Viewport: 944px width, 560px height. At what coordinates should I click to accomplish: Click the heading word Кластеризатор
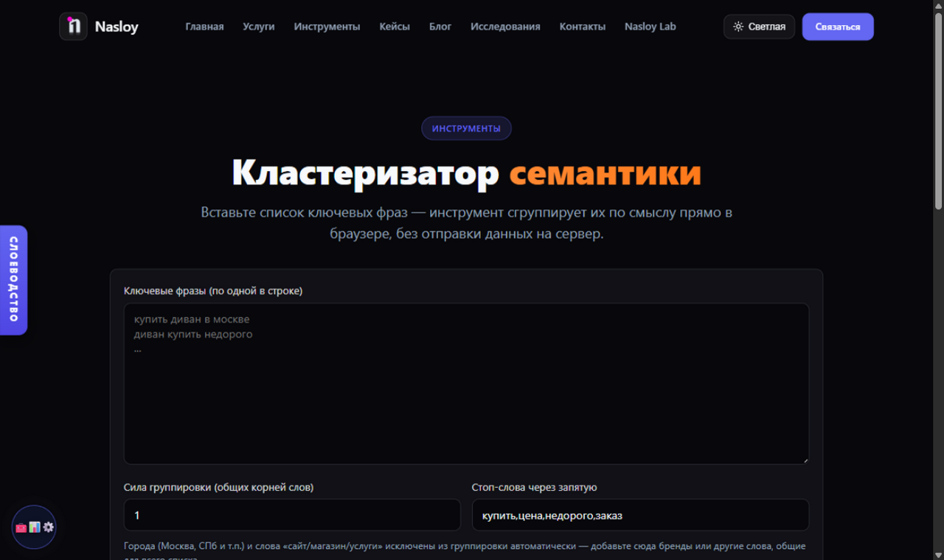pos(365,174)
